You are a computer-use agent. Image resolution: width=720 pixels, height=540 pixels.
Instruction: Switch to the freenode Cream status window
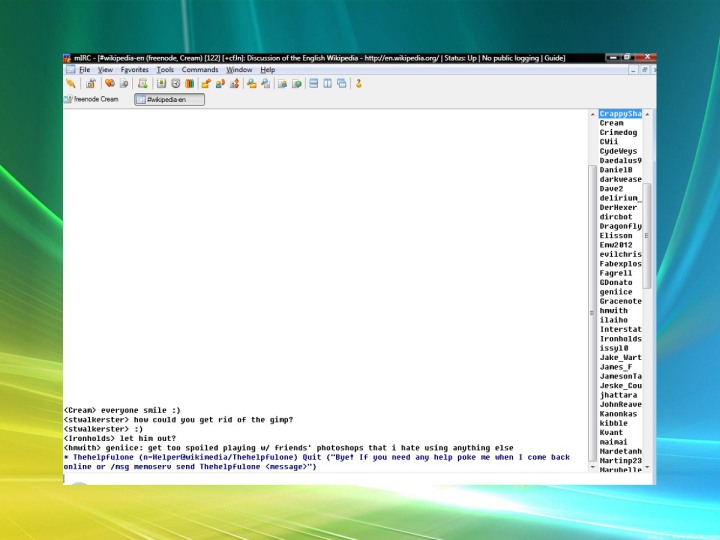tap(92, 99)
